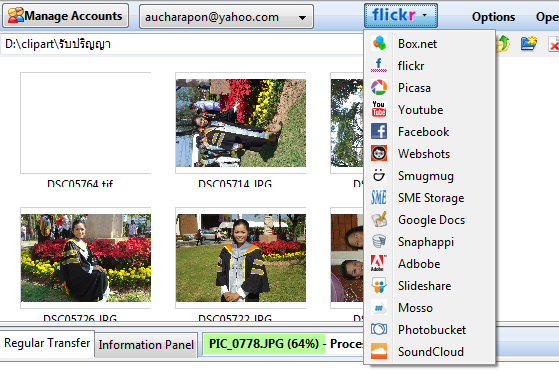Viewport: 559px width, 371px height.
Task: Click the red X delete icon
Action: click(554, 44)
